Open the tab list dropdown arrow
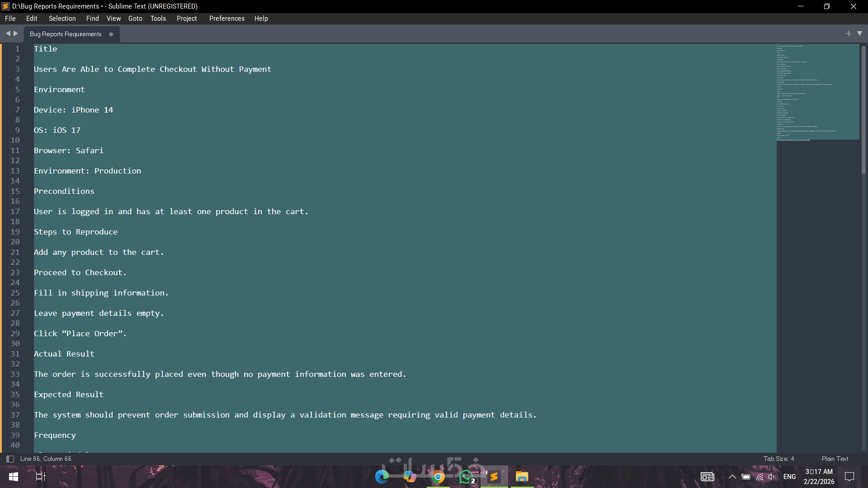Image resolution: width=868 pixels, height=488 pixels. tap(859, 33)
